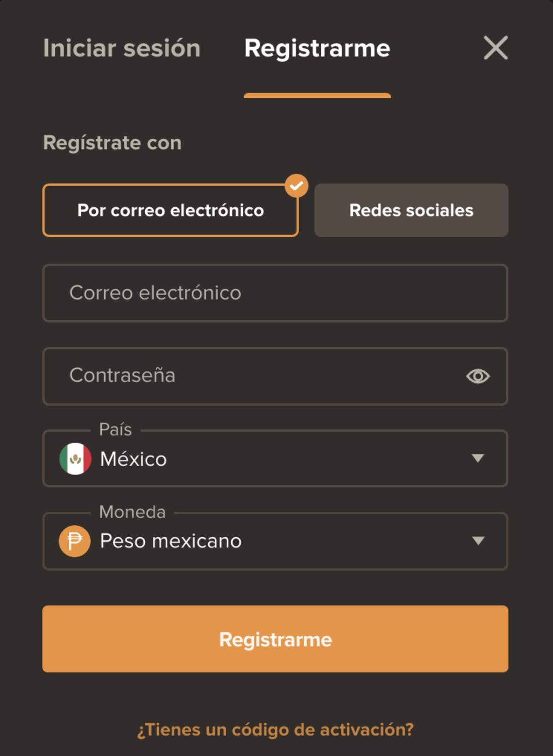Viewport: 553px width, 756px height.
Task: Expand the currency selector showing Peso mexicano
Action: [x=275, y=541]
